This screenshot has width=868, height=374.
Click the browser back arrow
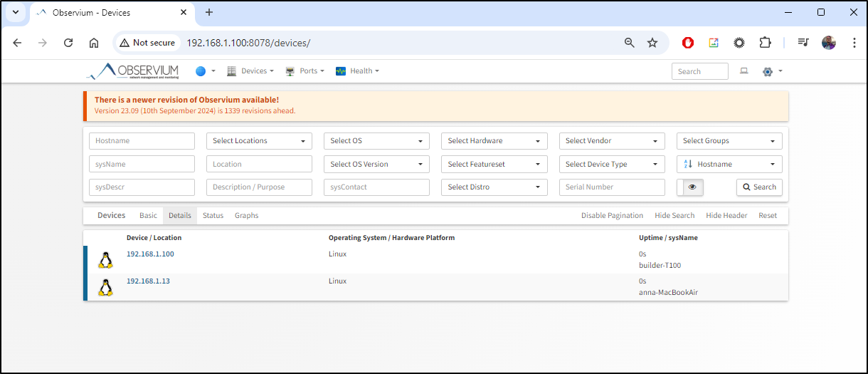[17, 43]
